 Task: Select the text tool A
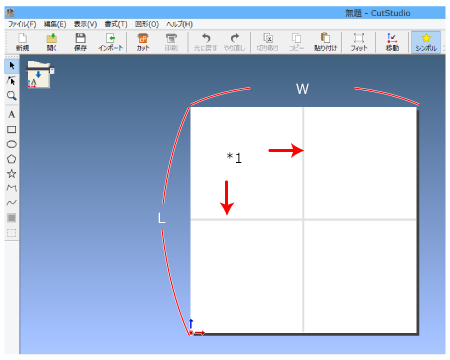12,115
